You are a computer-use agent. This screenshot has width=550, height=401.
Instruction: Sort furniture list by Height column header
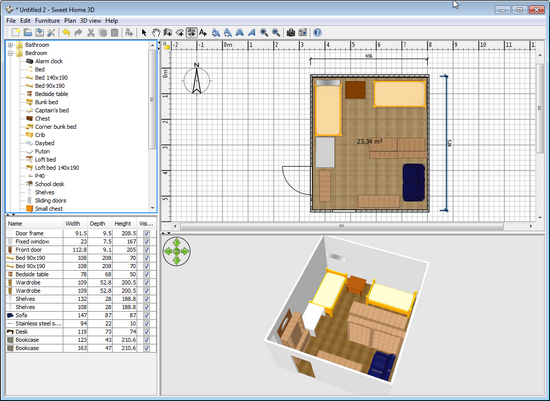(x=125, y=223)
